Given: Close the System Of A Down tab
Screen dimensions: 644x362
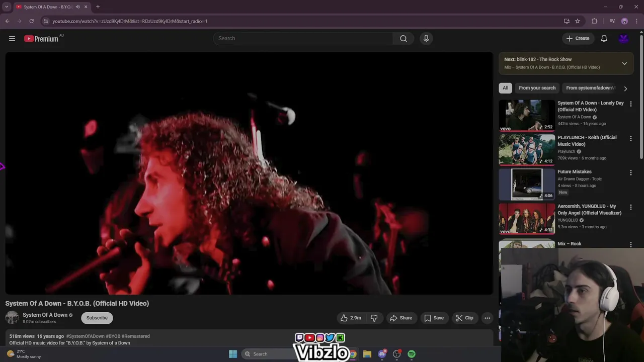Looking at the screenshot, I should point(86,7).
